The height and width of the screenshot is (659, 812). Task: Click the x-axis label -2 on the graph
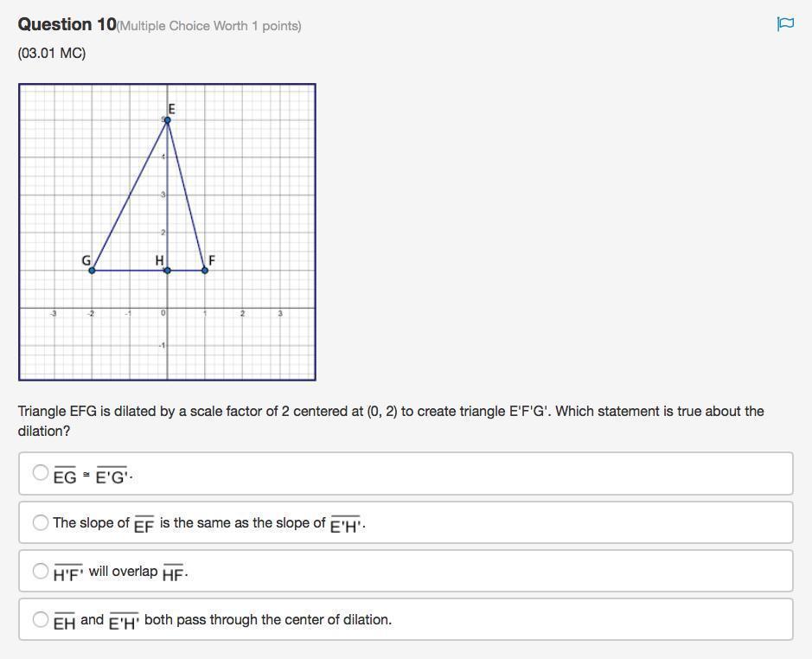(x=91, y=313)
